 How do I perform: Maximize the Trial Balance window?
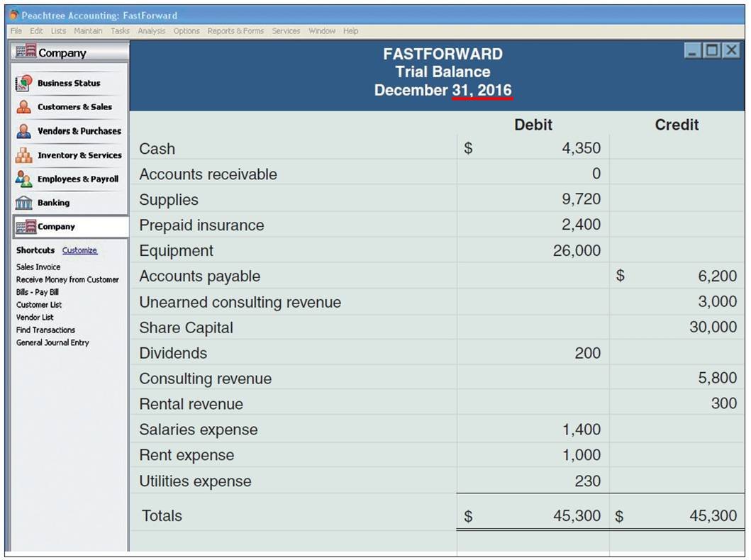coord(712,51)
